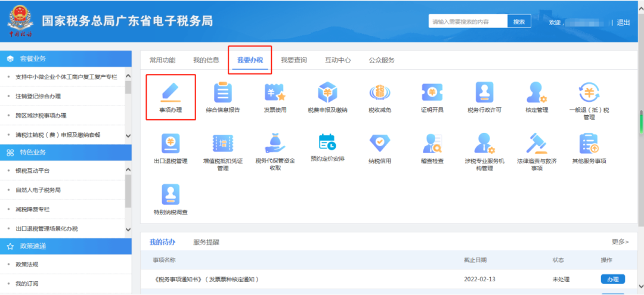The image size is (644, 295).
Task: Switch to the 互动中心 tab
Action: click(338, 60)
